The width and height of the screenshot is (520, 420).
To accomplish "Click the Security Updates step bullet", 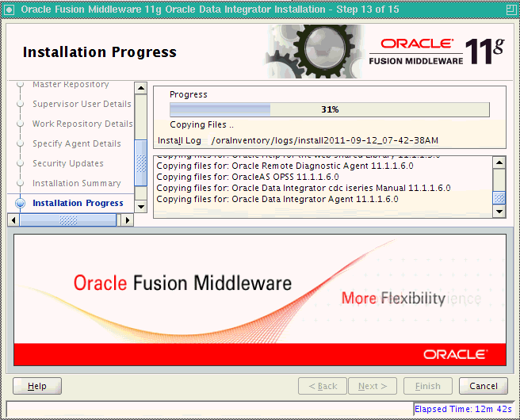I will point(21,163).
